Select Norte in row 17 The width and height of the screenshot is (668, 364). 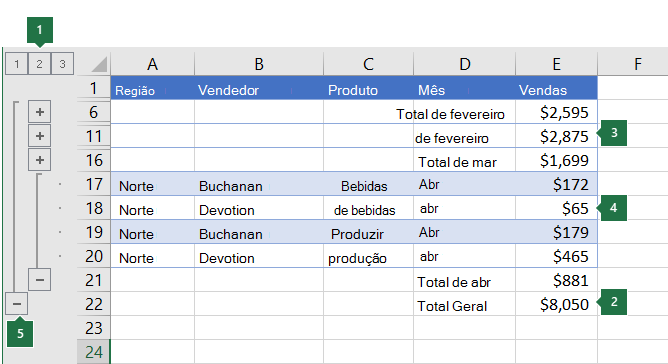(x=153, y=184)
